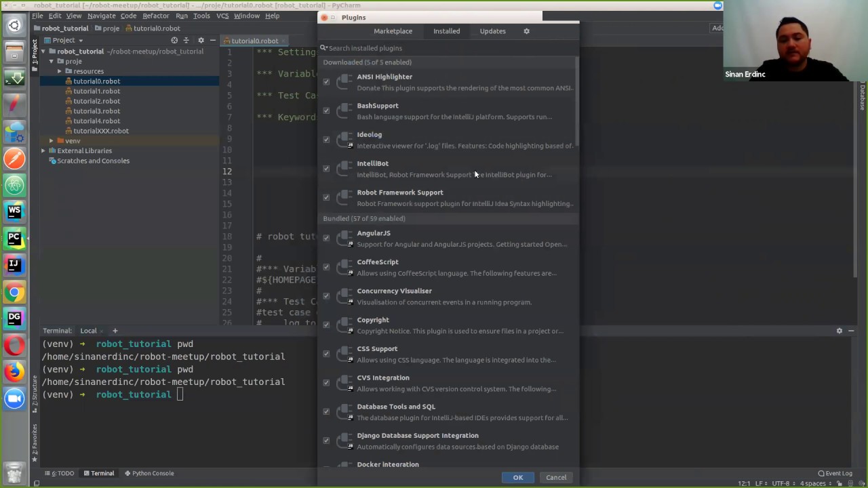Hide the Project tool window with minus icon
This screenshot has width=868, height=488.
click(x=212, y=40)
